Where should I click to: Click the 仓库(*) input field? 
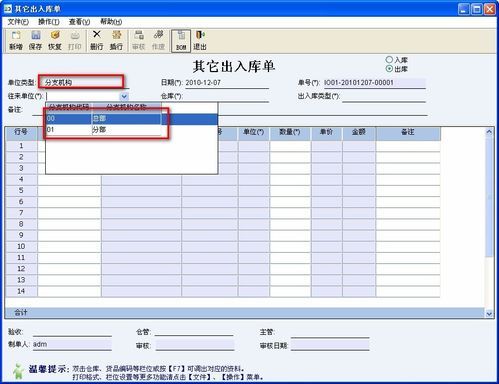tap(226, 96)
